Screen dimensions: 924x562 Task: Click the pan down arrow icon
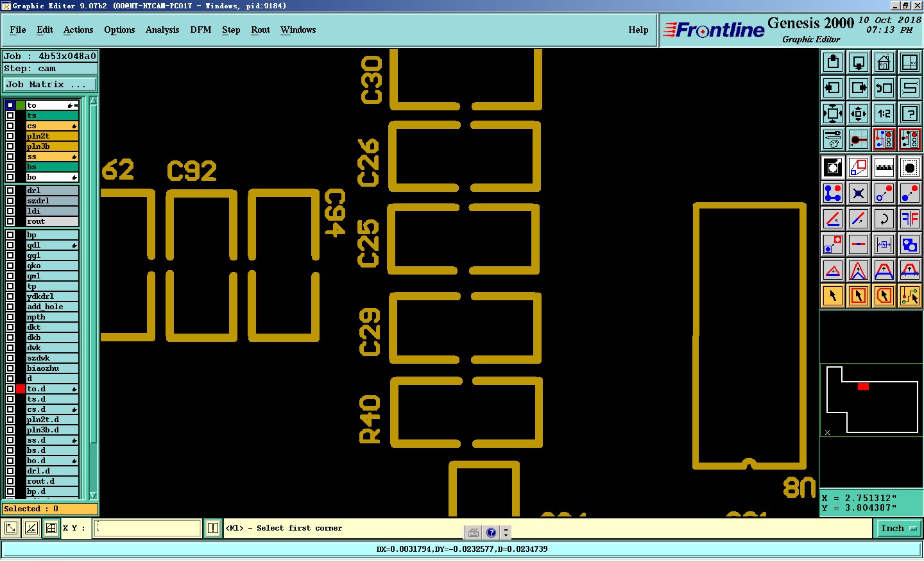pos(859,62)
